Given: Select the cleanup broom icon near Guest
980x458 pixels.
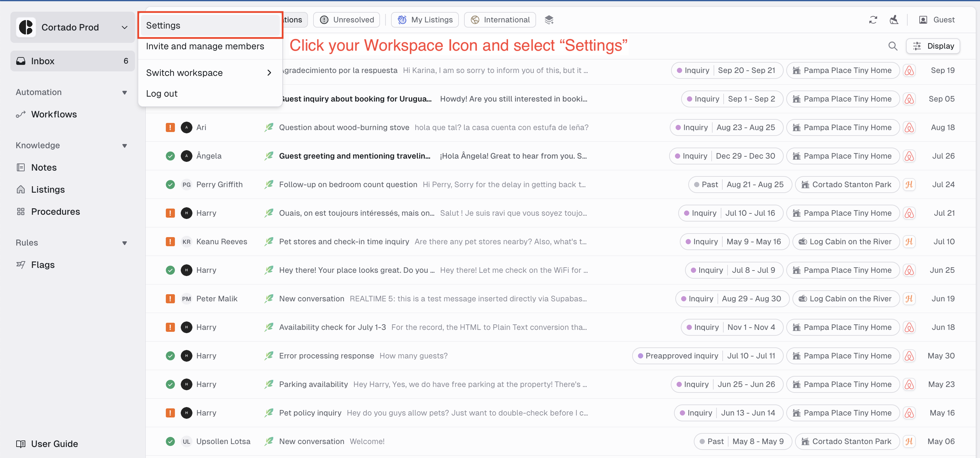Looking at the screenshot, I should pyautogui.click(x=894, y=20).
